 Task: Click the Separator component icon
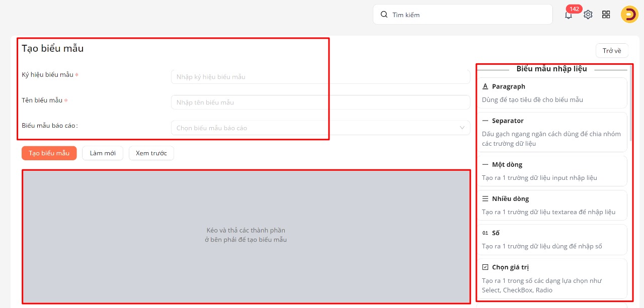coord(485,121)
